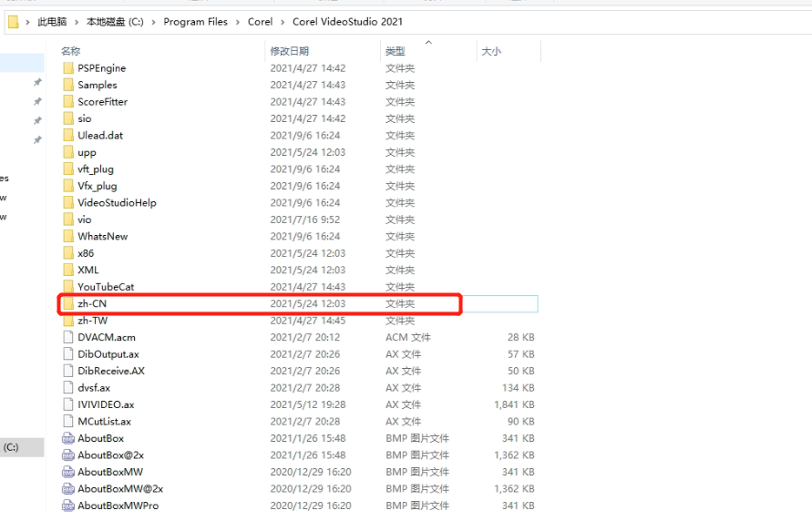Expand the chevron after Program Files breadcrumb

point(238,22)
